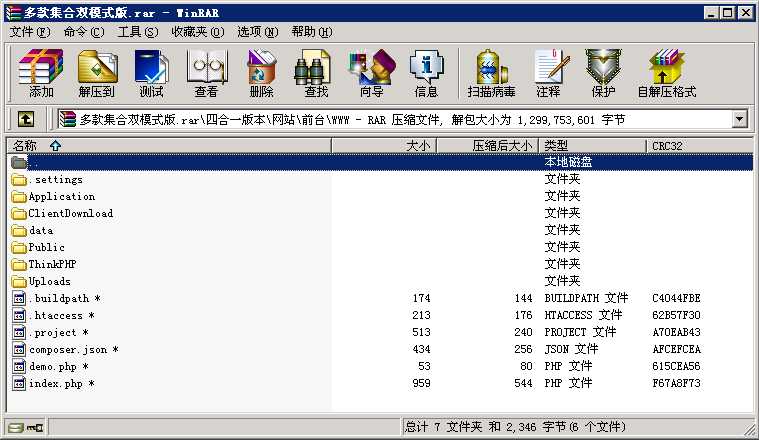Select the parent folder '..' row
Viewport: 759px width, 440px height.
tap(380, 162)
